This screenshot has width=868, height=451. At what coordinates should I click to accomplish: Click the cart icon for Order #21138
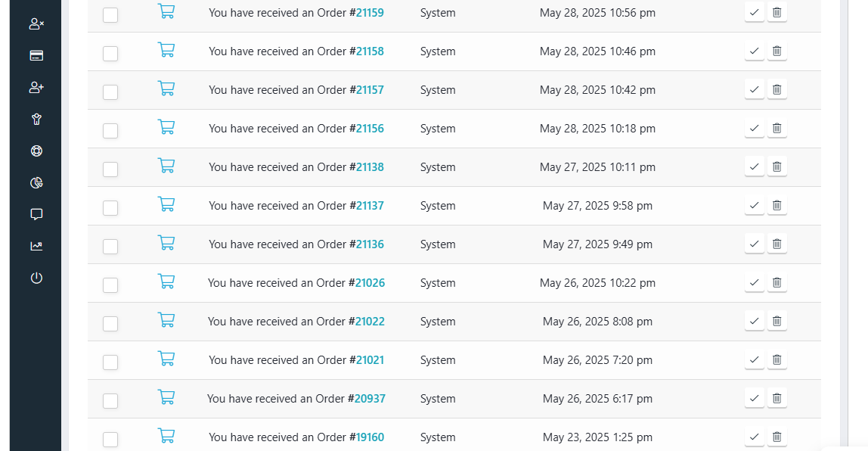pos(166,166)
